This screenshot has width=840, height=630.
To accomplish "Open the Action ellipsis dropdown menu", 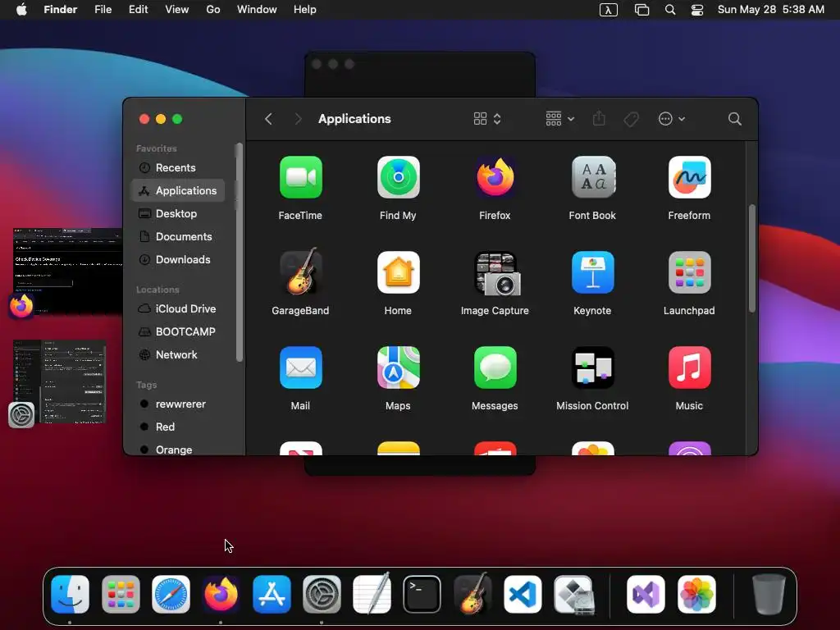I will pyautogui.click(x=671, y=119).
